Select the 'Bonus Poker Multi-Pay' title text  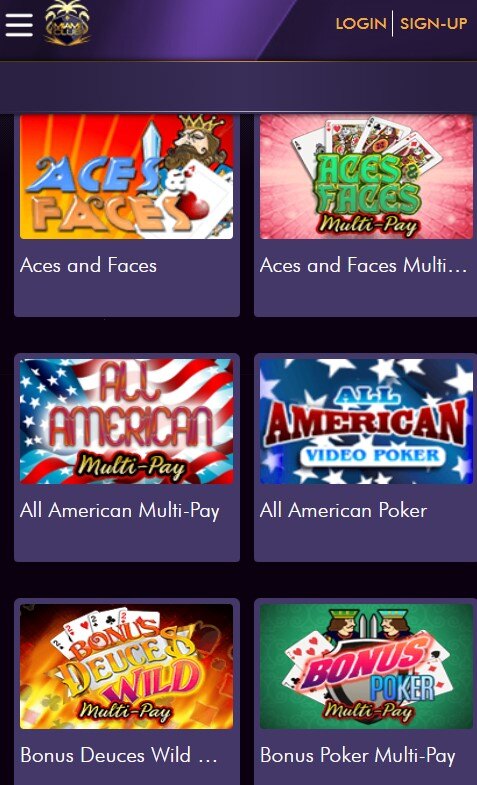(x=357, y=755)
